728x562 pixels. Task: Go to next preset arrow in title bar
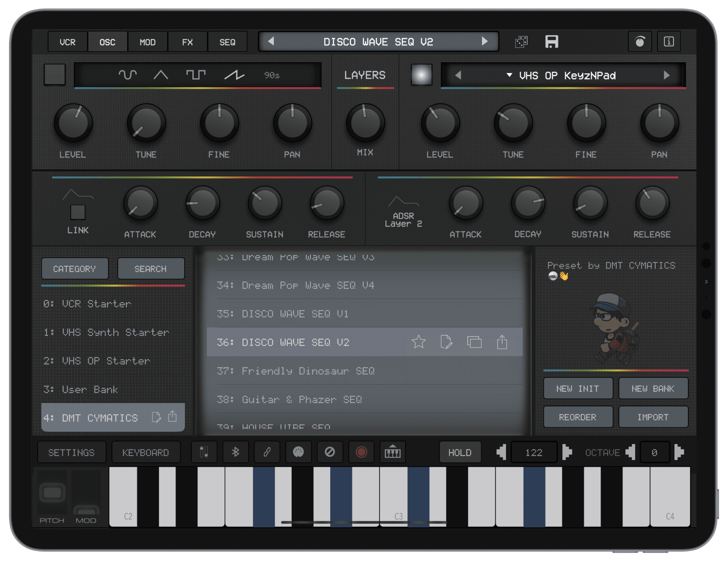point(485,41)
